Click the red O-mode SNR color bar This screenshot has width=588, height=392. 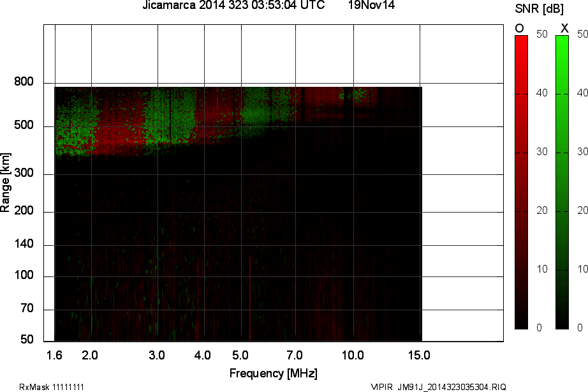pos(521,183)
